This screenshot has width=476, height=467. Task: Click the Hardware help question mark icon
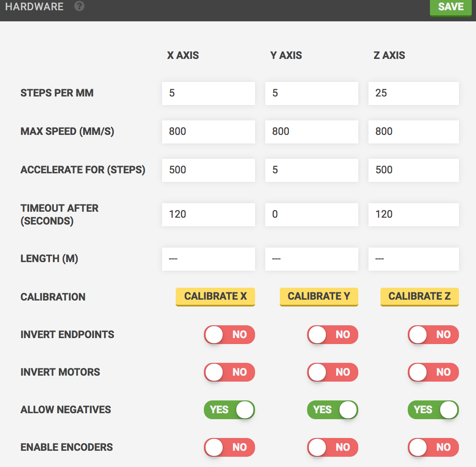(x=79, y=6)
